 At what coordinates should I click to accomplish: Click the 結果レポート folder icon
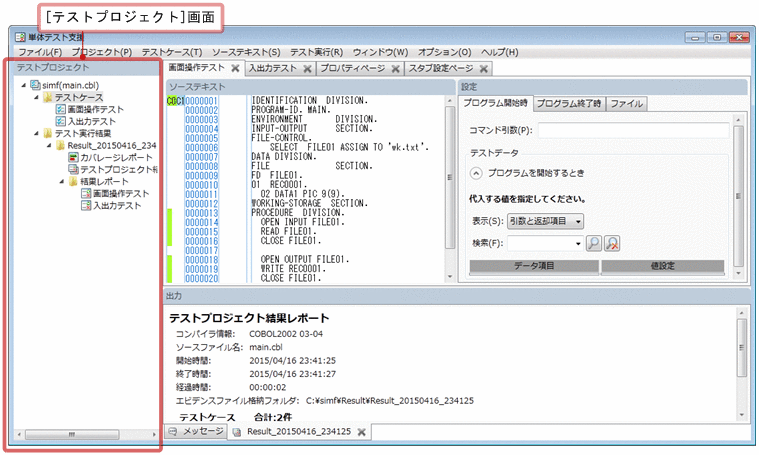click(x=73, y=182)
